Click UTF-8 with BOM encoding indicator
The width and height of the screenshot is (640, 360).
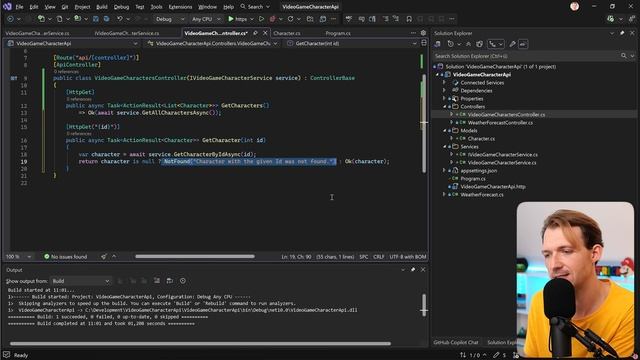pyautogui.click(x=408, y=257)
